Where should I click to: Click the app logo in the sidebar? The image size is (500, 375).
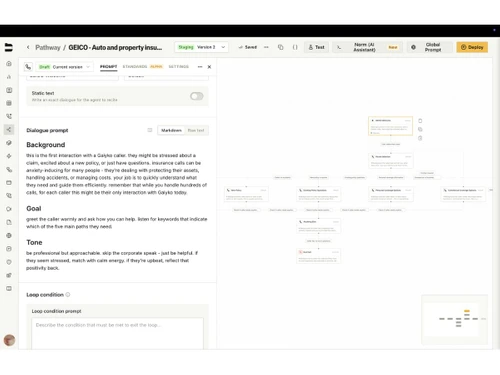click(x=9, y=47)
